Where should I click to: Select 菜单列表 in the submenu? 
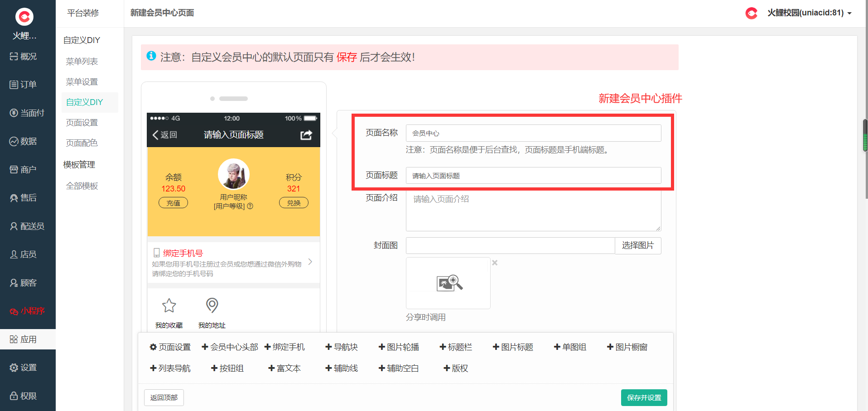pyautogui.click(x=82, y=61)
